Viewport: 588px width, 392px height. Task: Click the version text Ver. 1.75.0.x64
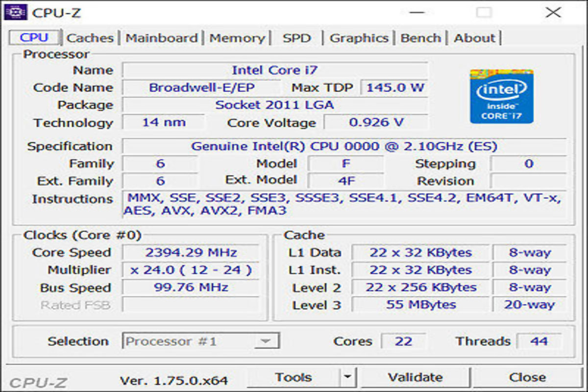pos(174,380)
